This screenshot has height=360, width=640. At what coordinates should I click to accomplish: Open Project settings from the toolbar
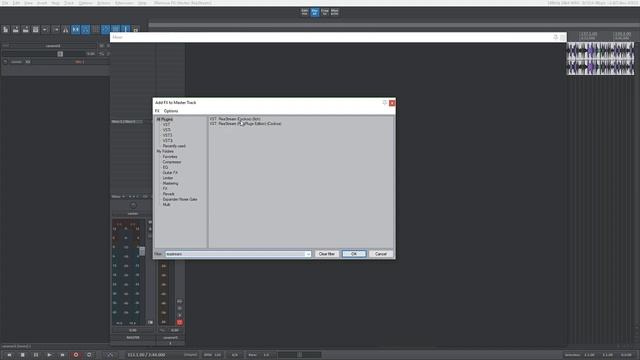coord(36,29)
